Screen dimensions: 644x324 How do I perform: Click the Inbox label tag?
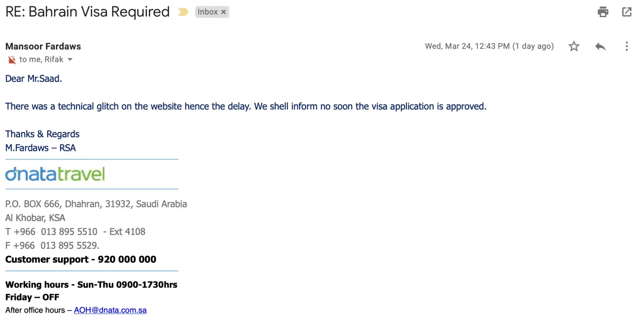208,12
